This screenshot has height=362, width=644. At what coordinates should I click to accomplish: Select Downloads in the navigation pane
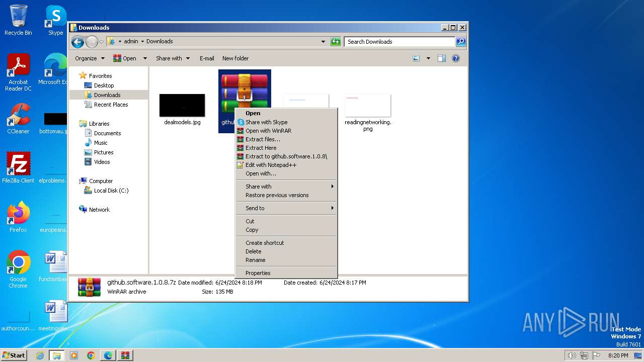[107, 95]
